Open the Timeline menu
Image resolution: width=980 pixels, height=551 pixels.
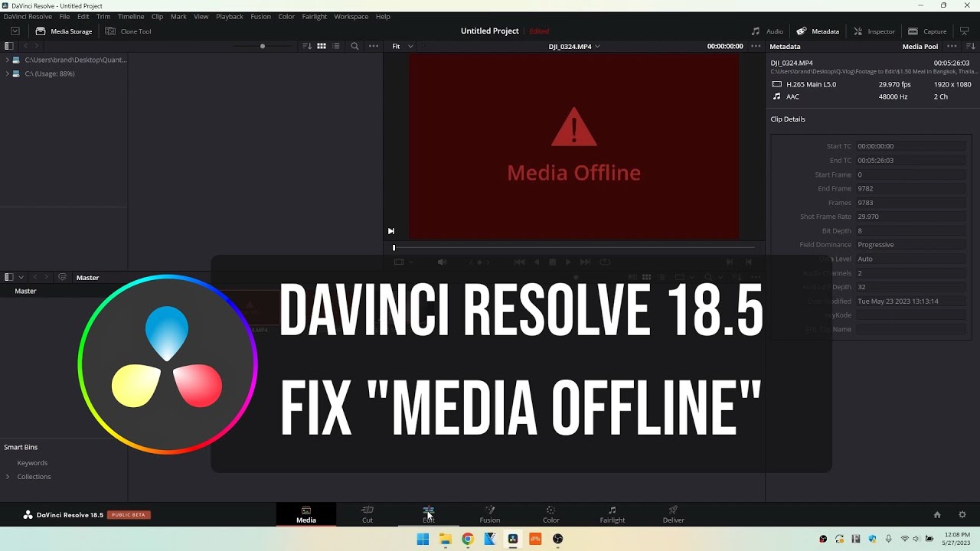coord(131,16)
